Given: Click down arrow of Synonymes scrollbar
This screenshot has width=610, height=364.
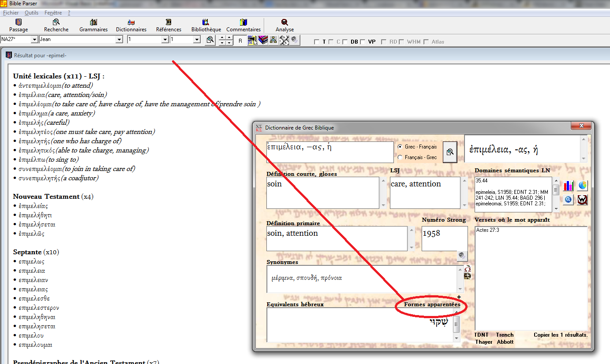Looking at the screenshot, I should click(460, 289).
